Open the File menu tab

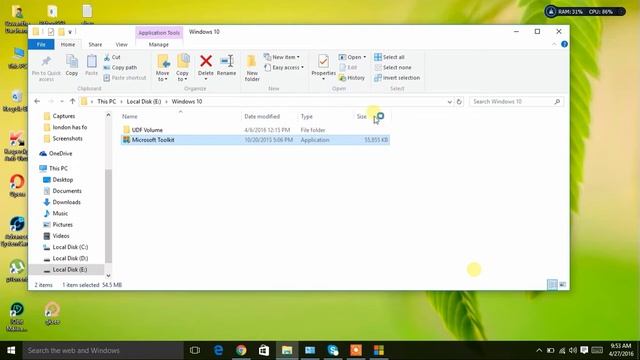(x=41, y=44)
